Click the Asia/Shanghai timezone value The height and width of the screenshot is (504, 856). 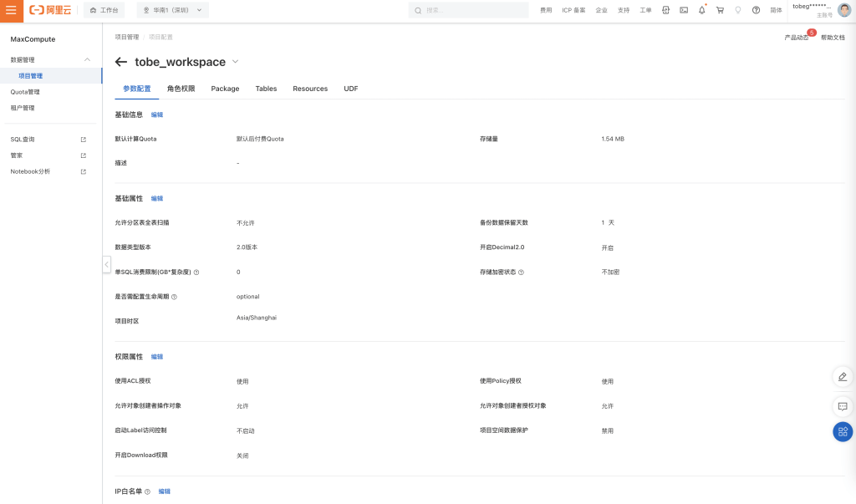pos(256,318)
